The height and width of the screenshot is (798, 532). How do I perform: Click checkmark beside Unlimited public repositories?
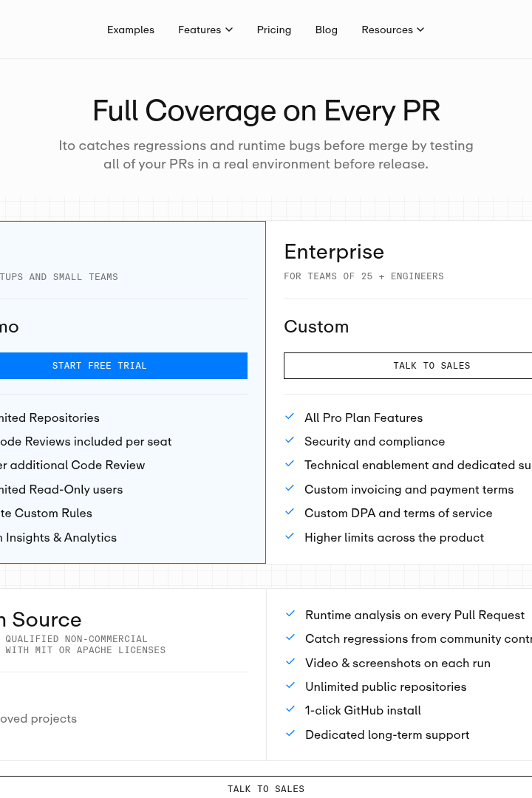[290, 685]
